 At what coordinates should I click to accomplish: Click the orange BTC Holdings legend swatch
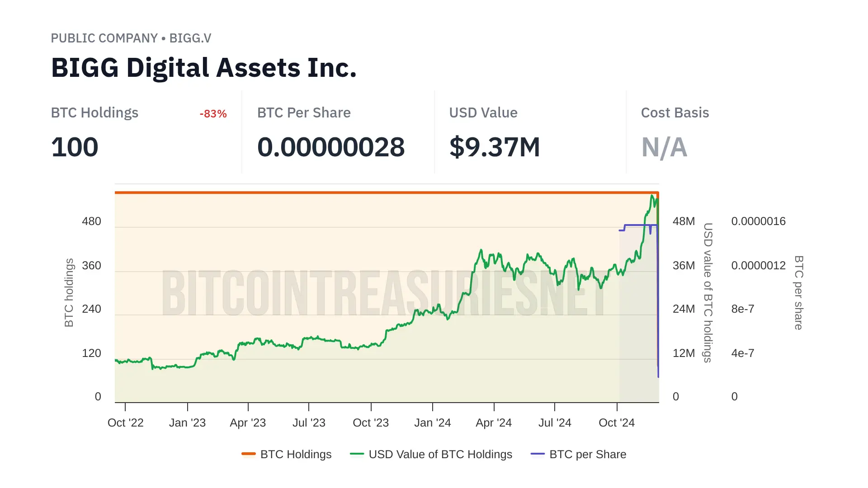[x=249, y=454]
